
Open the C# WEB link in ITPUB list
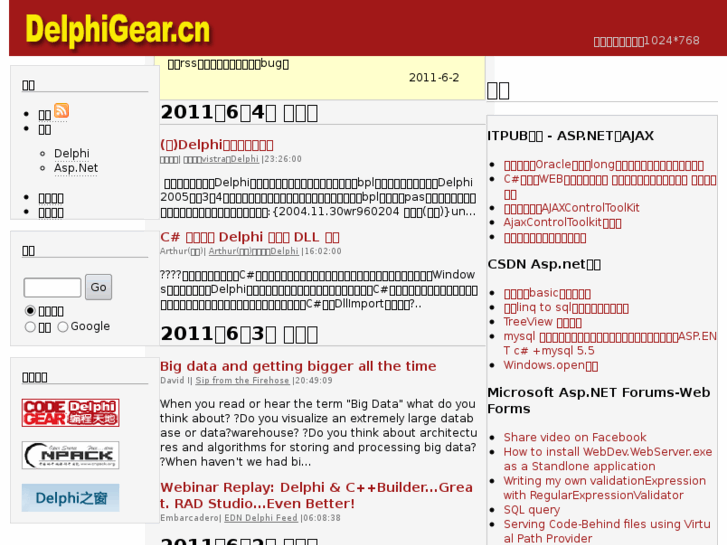click(610, 186)
